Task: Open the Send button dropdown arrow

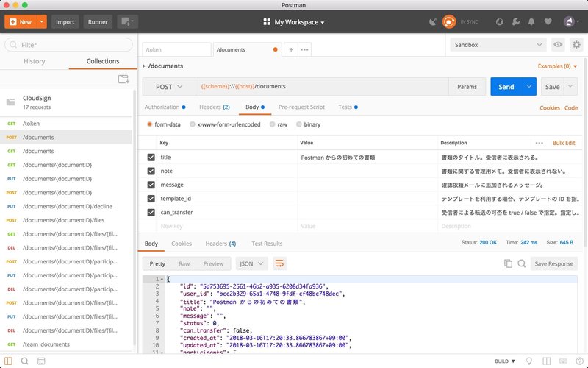Action: coord(528,87)
